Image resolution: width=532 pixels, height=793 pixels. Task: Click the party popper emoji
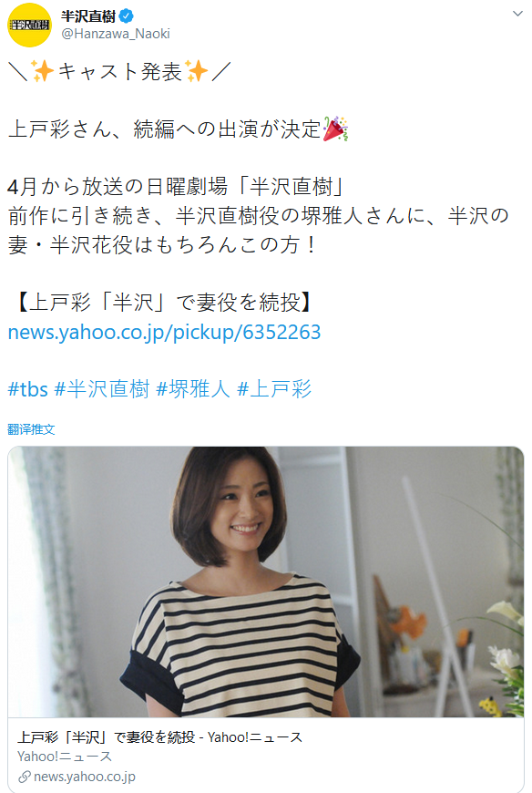tap(335, 129)
